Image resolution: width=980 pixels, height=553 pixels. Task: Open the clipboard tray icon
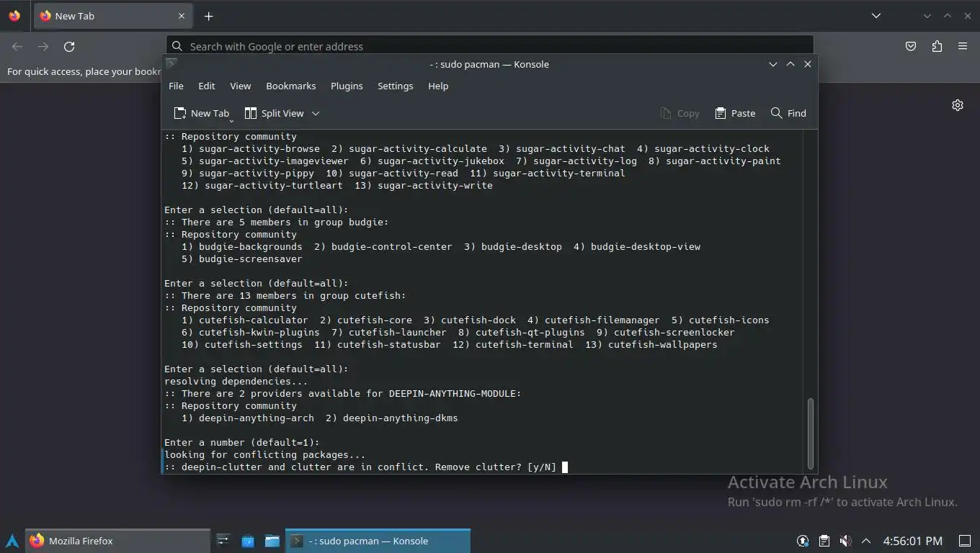click(824, 541)
